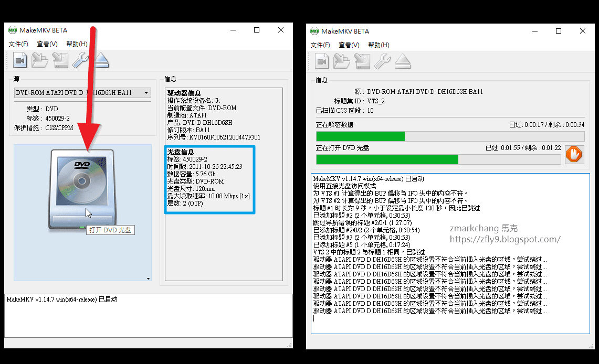Close the left MakeMKV window

tap(281, 30)
